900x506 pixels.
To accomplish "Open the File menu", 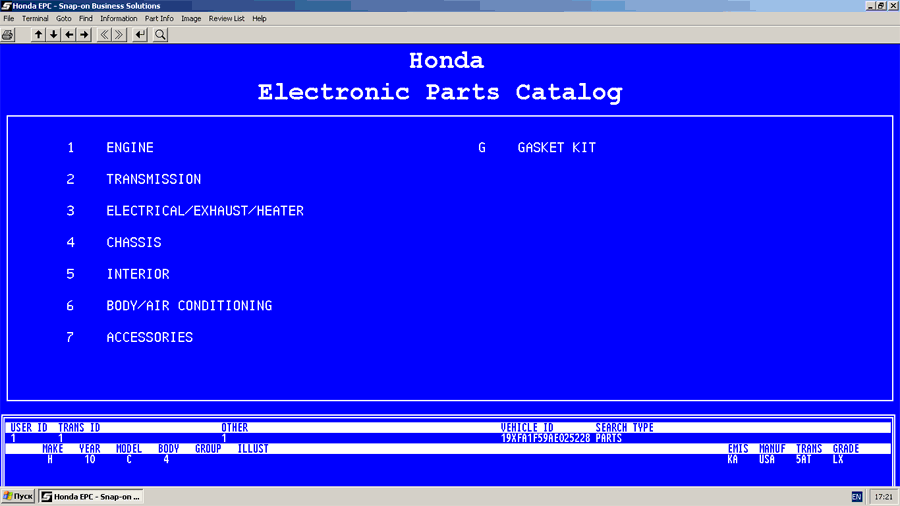I will 9,18.
